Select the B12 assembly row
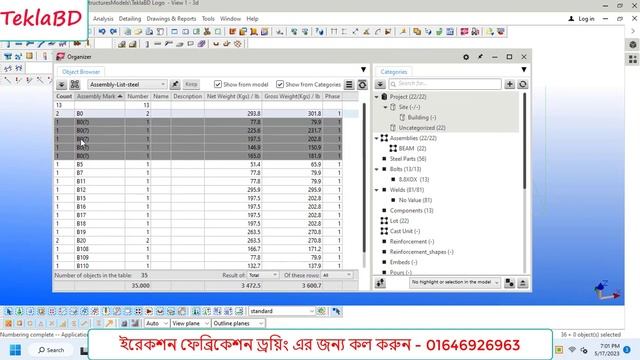Image resolution: width=640 pixels, height=360 pixels. [198, 190]
